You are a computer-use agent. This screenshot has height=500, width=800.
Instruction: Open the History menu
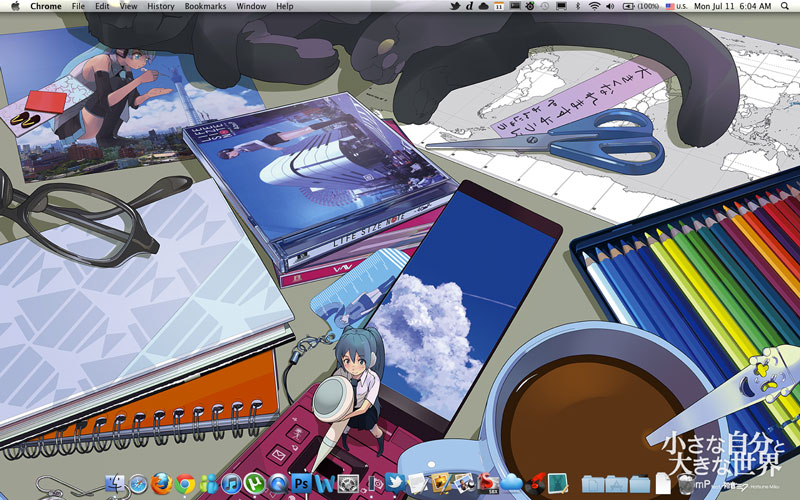point(161,6)
